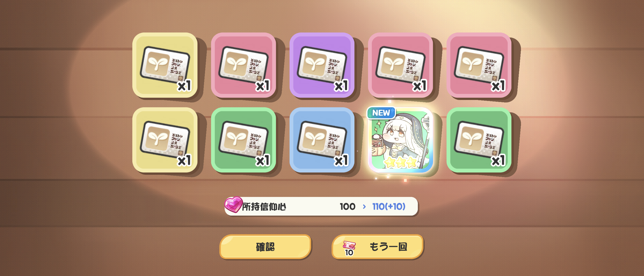
Task: Tap もう一回 to pull again
Action: coord(377,247)
